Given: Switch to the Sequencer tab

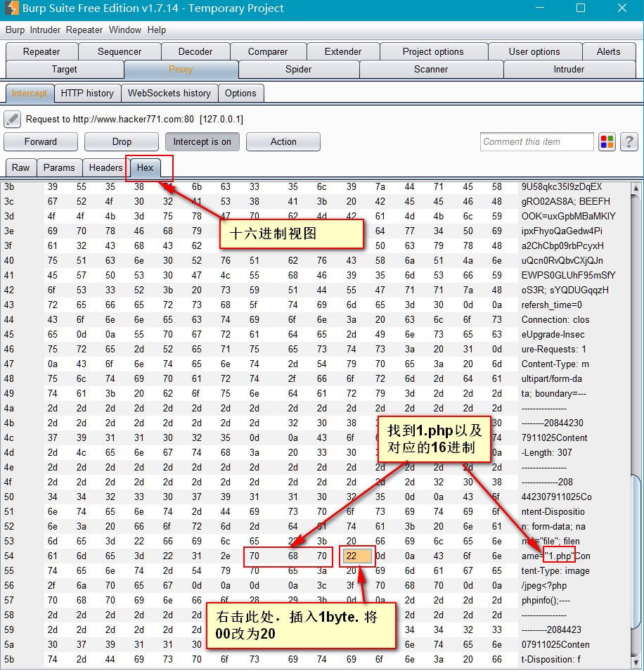Looking at the screenshot, I should pyautogui.click(x=120, y=52).
